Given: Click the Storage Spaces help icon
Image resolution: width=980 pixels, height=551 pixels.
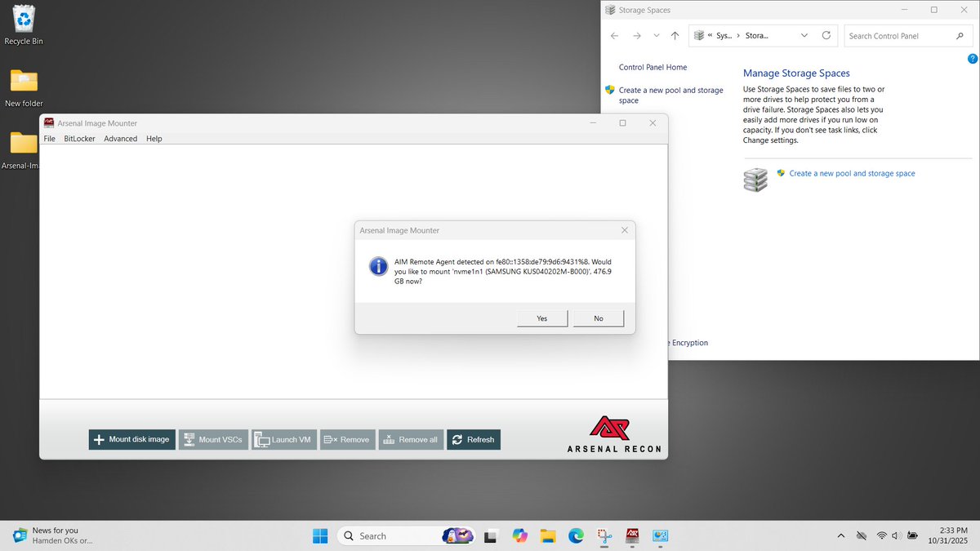Looking at the screenshot, I should click(972, 59).
